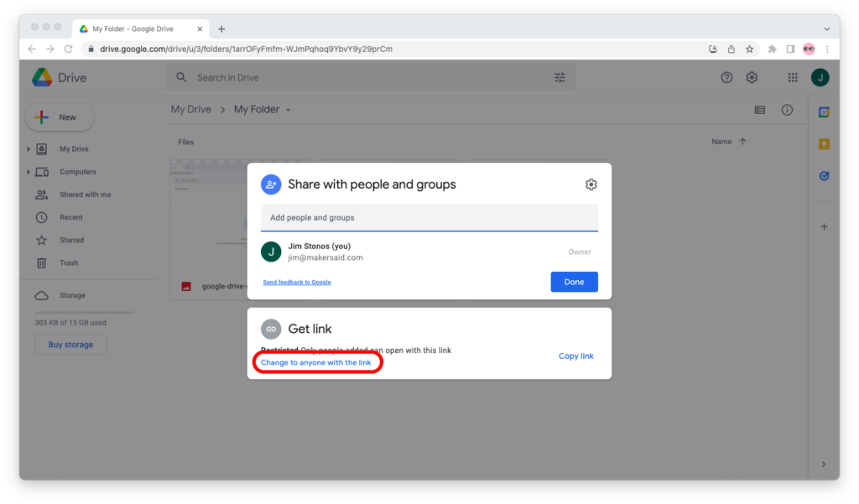This screenshot has height=504, width=859.
Task: Open Shared with me
Action: pos(85,195)
